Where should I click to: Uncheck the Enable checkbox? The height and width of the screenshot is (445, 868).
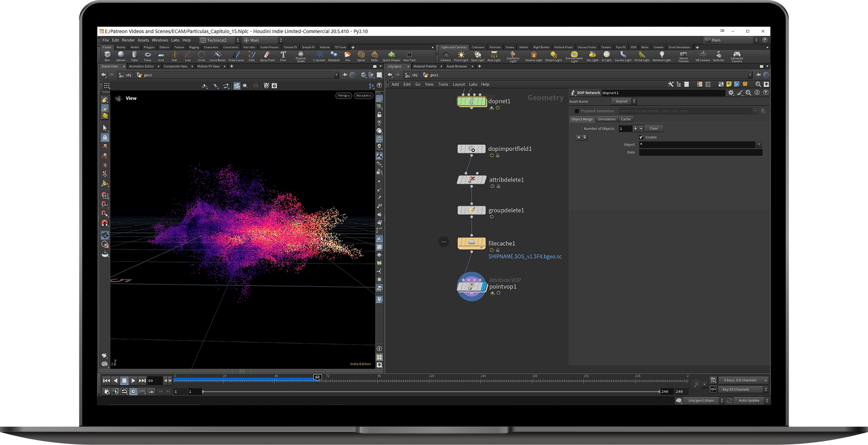(641, 137)
